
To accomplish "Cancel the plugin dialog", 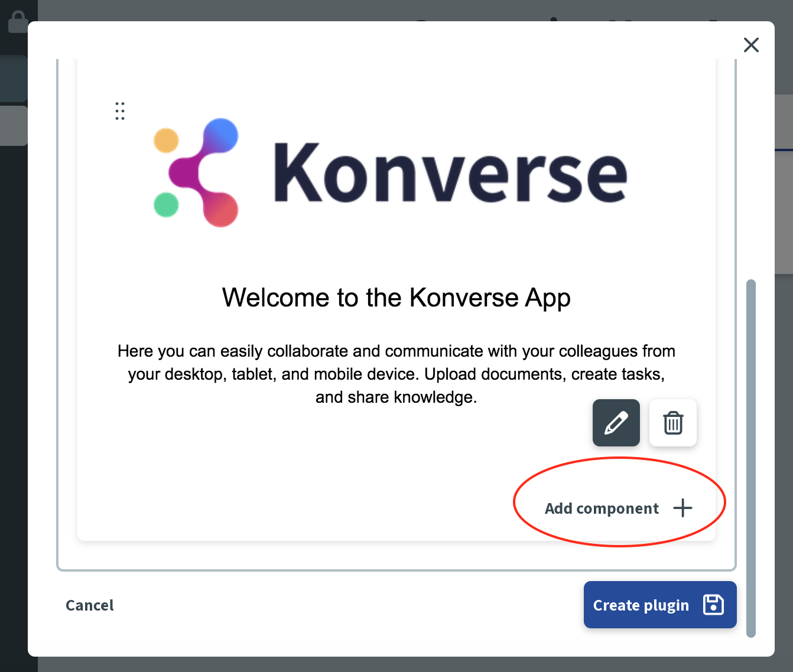I will click(x=90, y=605).
